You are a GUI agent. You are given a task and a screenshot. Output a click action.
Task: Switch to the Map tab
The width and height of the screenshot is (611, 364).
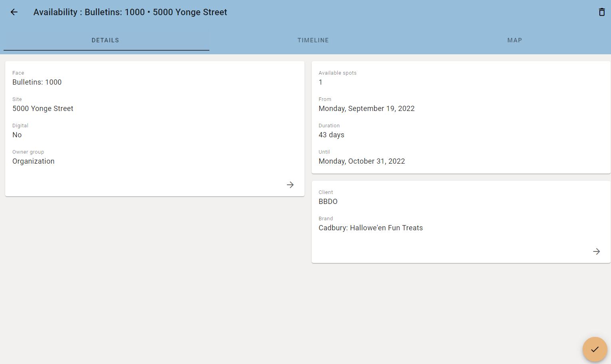[515, 40]
